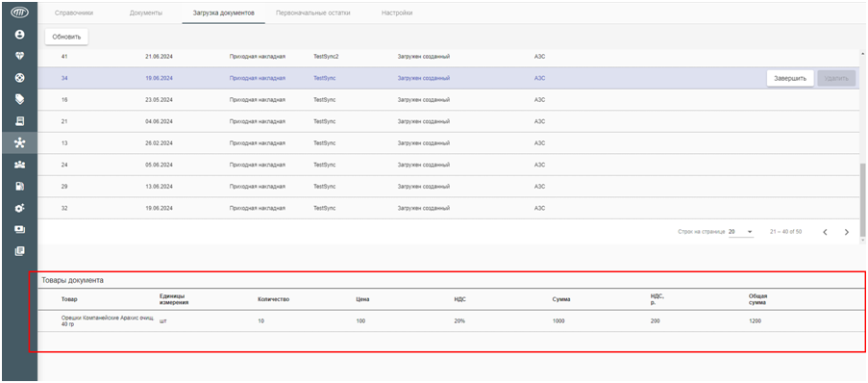Image resolution: width=868 pixels, height=383 pixels.
Task: Click the 20% НДС value
Action: (x=459, y=320)
